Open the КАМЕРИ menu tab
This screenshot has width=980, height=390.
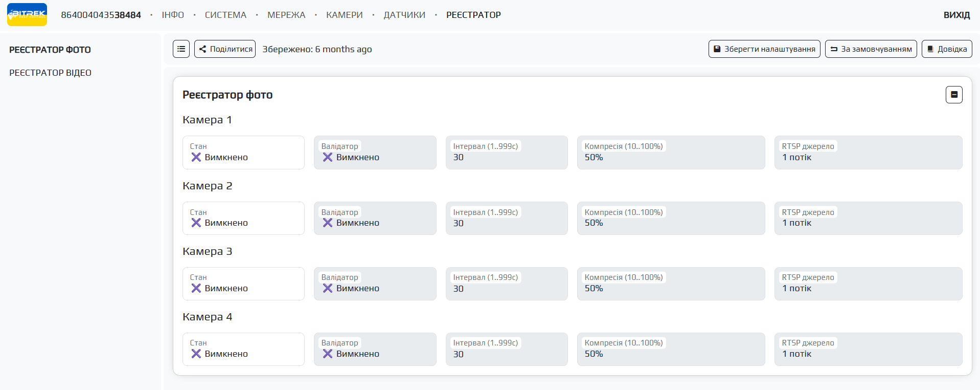click(344, 15)
